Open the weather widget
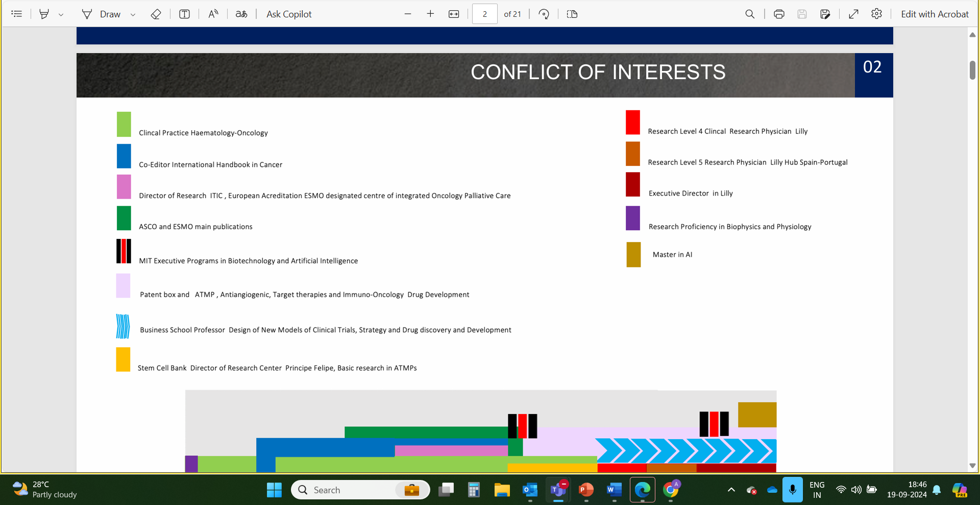980x505 pixels. tap(44, 490)
